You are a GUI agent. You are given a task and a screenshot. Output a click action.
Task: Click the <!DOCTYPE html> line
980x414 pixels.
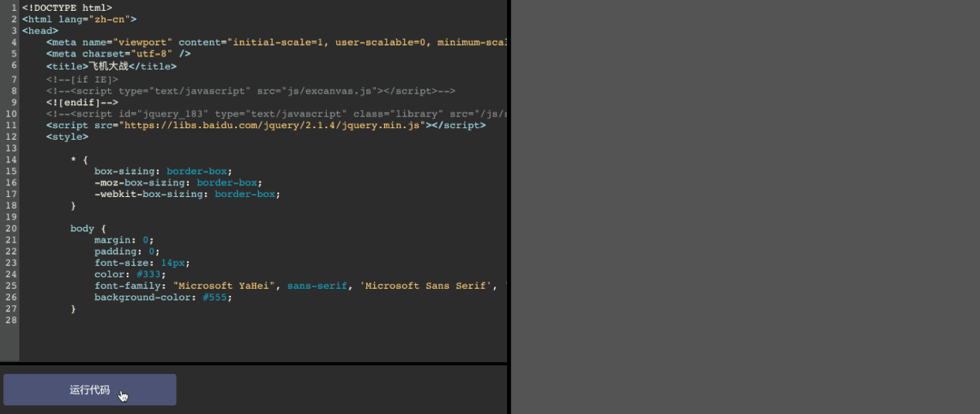67,8
